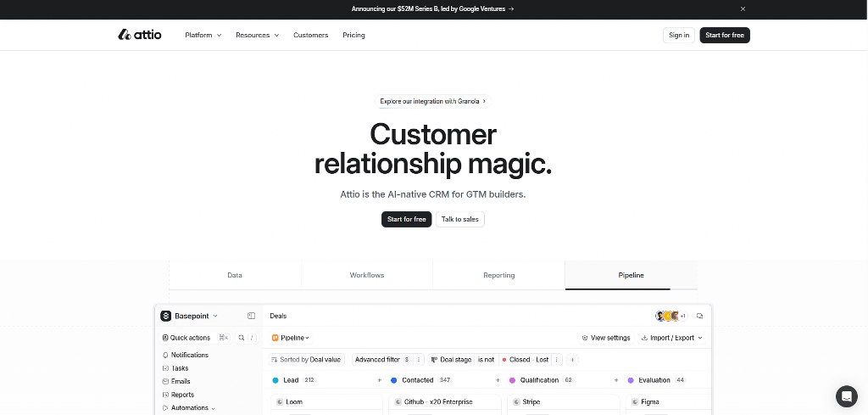Add a deal to the Qualification column
This screenshot has height=415, width=868.
click(x=616, y=380)
